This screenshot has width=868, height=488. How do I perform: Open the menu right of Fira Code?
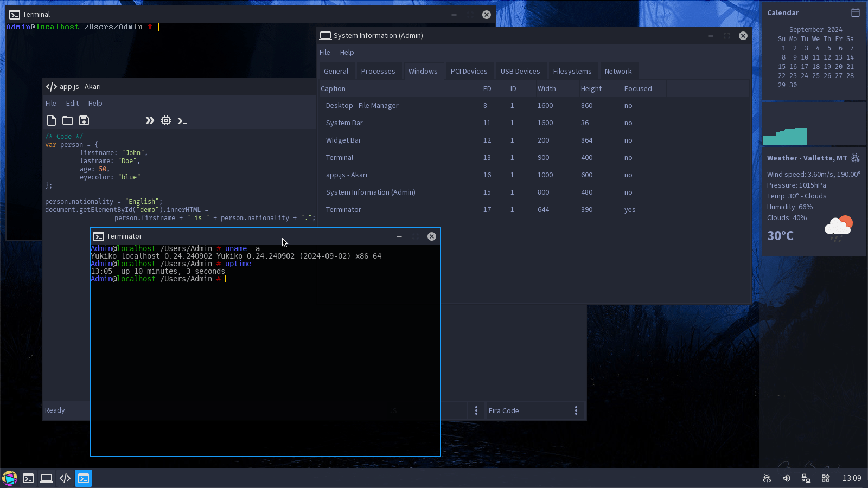(576, 410)
